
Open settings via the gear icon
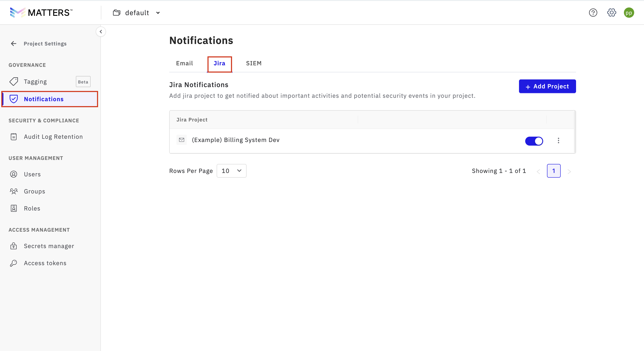tap(611, 13)
